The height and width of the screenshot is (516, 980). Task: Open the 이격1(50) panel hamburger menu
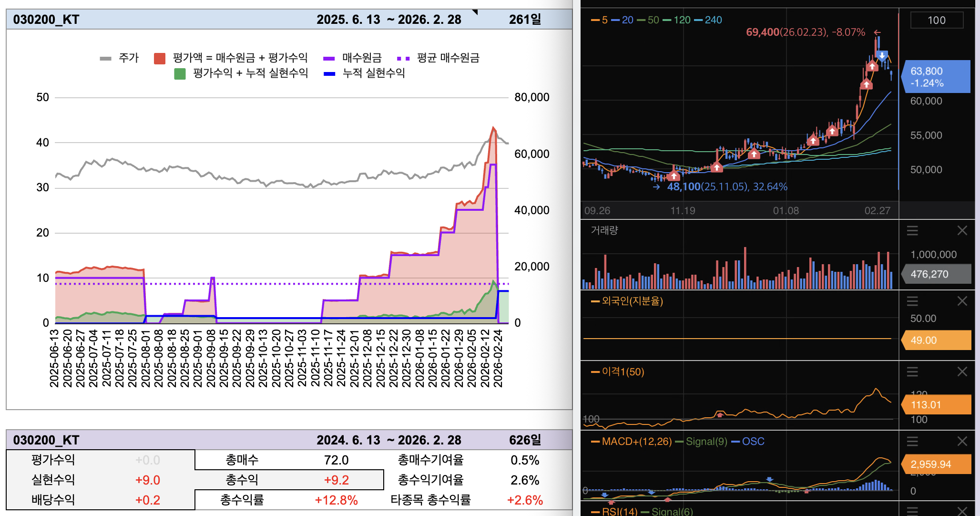coord(912,372)
